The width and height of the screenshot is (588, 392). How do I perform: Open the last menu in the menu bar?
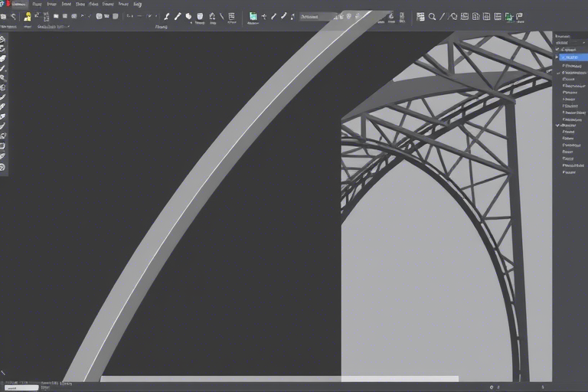click(137, 4)
